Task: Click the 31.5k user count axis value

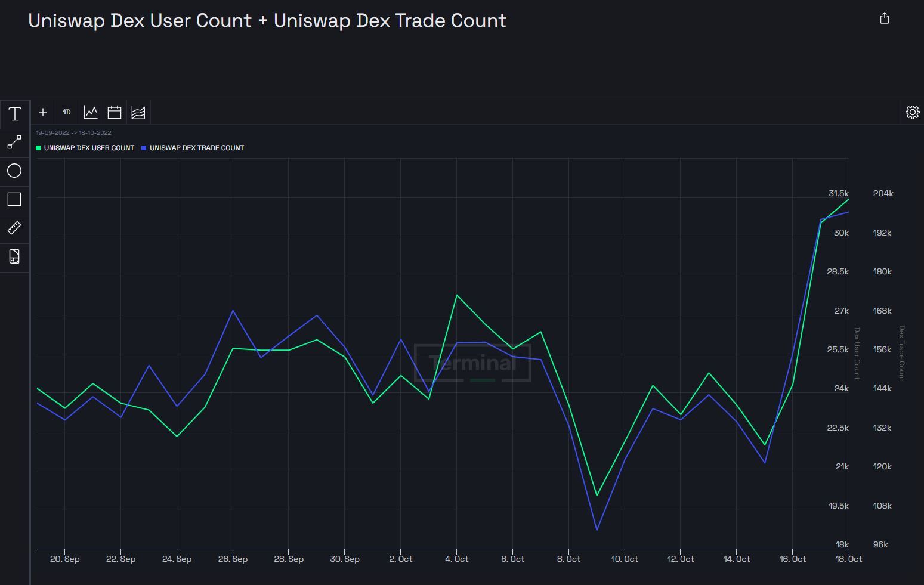Action: pyautogui.click(x=838, y=194)
